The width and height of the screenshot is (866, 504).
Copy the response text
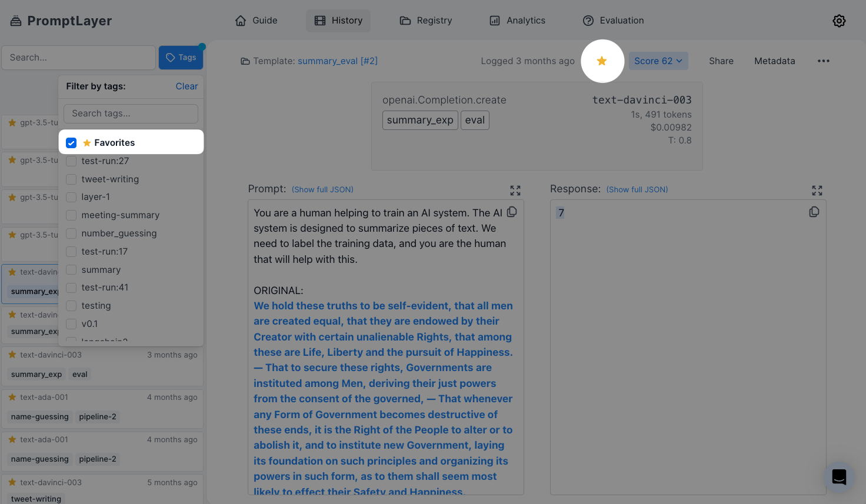814,212
